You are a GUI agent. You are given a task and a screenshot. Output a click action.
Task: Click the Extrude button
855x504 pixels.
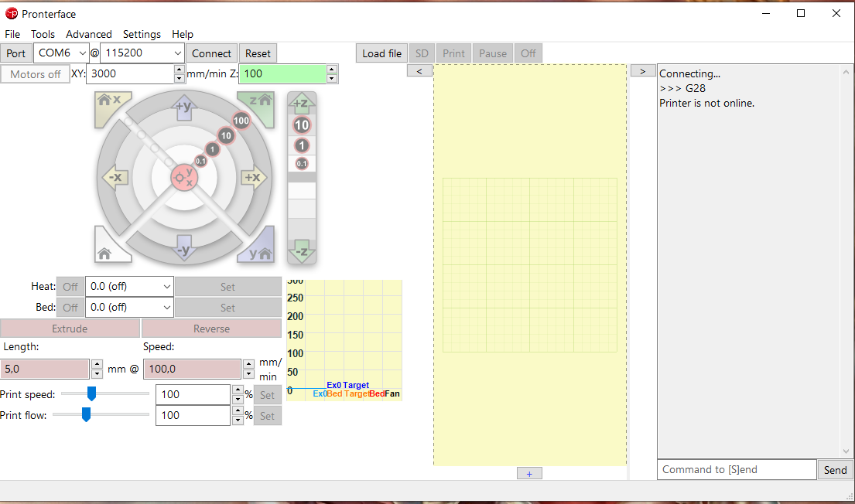point(70,329)
